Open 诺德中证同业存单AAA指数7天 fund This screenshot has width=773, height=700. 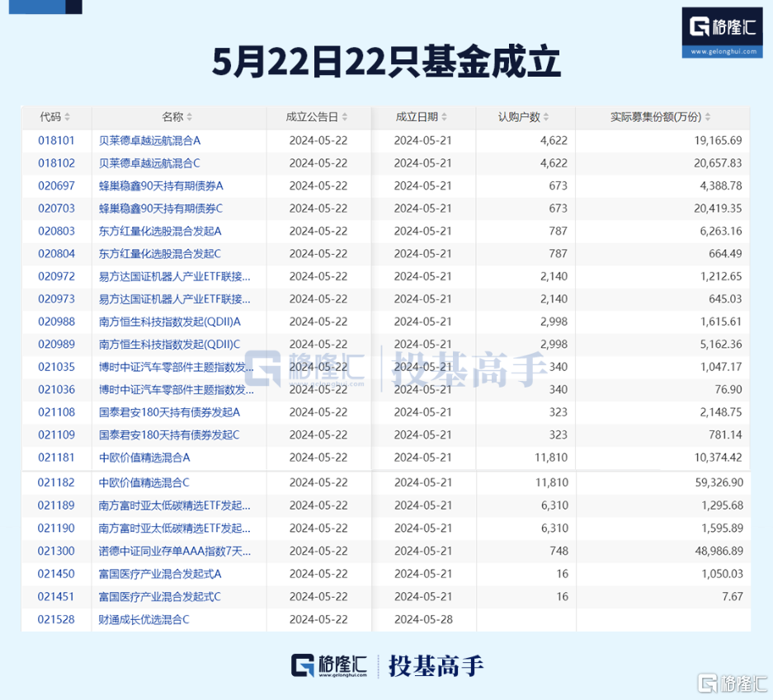coord(175,551)
